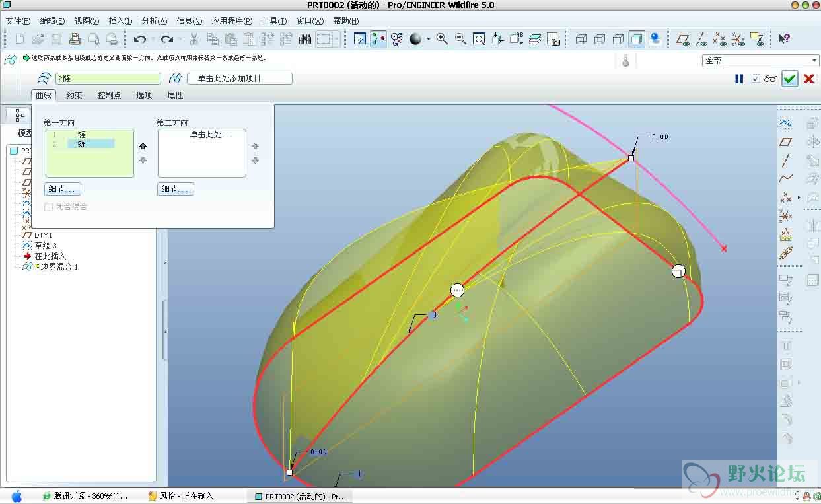Toggle datum planes display
The width and height of the screenshot is (821, 504).
(x=684, y=39)
